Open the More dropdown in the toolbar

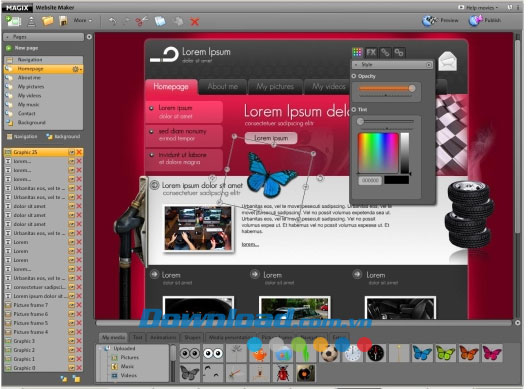click(x=82, y=21)
